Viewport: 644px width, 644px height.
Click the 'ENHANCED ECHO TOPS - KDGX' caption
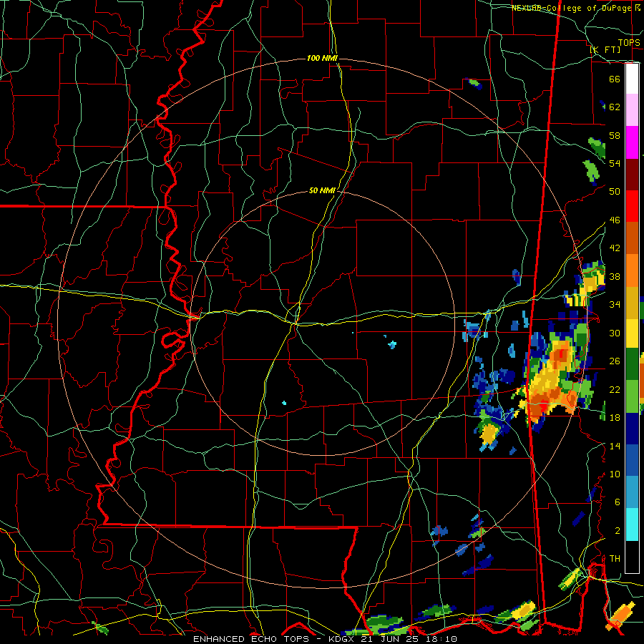click(274, 639)
